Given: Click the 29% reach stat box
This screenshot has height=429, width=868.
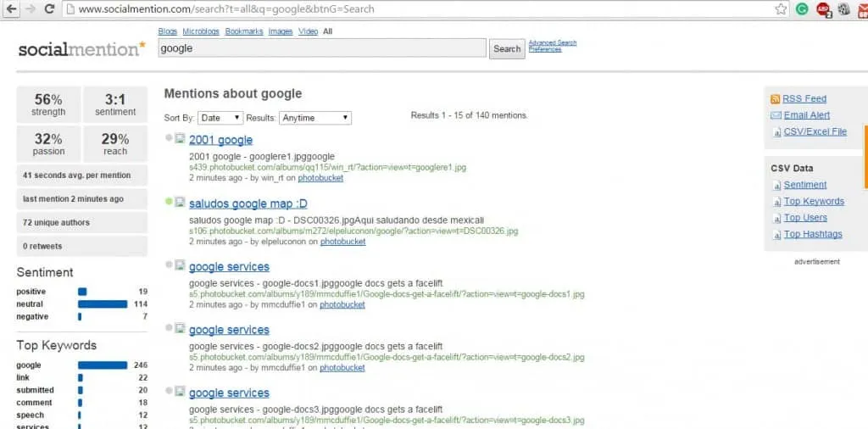Looking at the screenshot, I should click(x=115, y=144).
